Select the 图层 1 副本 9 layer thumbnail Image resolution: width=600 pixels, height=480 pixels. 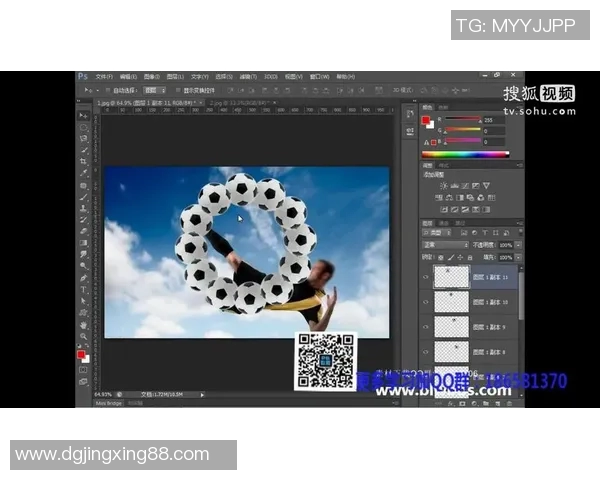click(450, 327)
